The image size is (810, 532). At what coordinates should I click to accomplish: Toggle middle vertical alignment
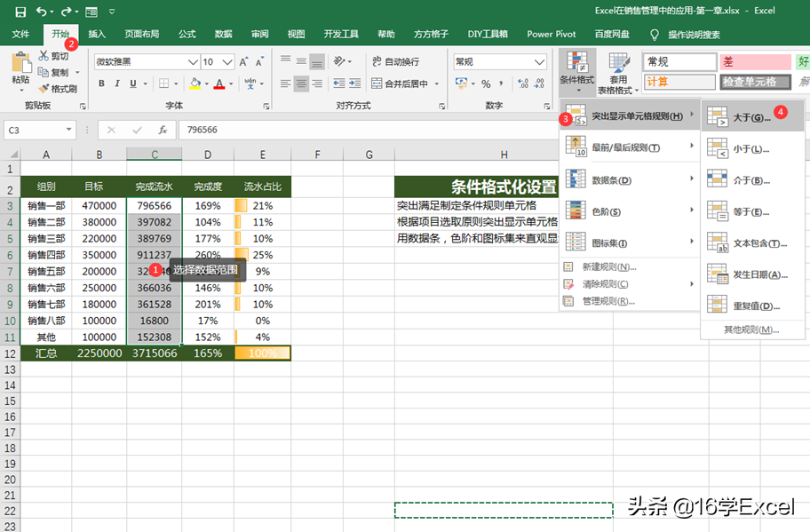pyautogui.click(x=302, y=61)
